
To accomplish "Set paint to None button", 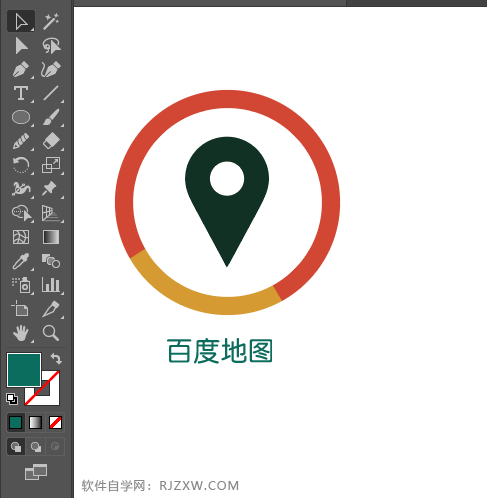I will (55, 422).
